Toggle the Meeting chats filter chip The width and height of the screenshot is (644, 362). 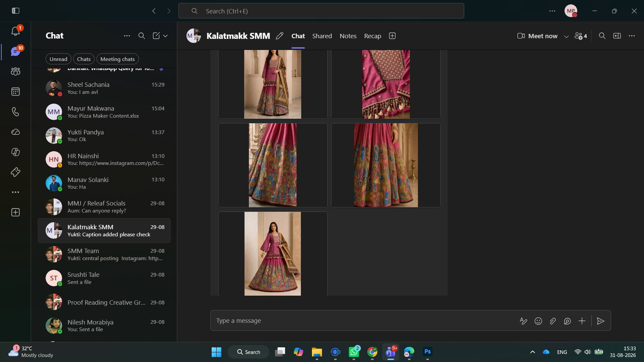[117, 59]
